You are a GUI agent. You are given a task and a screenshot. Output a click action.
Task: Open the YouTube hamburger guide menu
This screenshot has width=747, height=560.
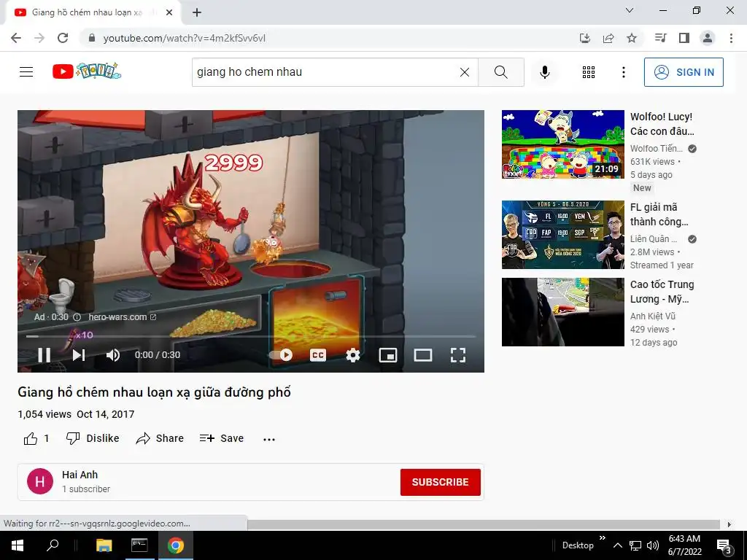26,72
